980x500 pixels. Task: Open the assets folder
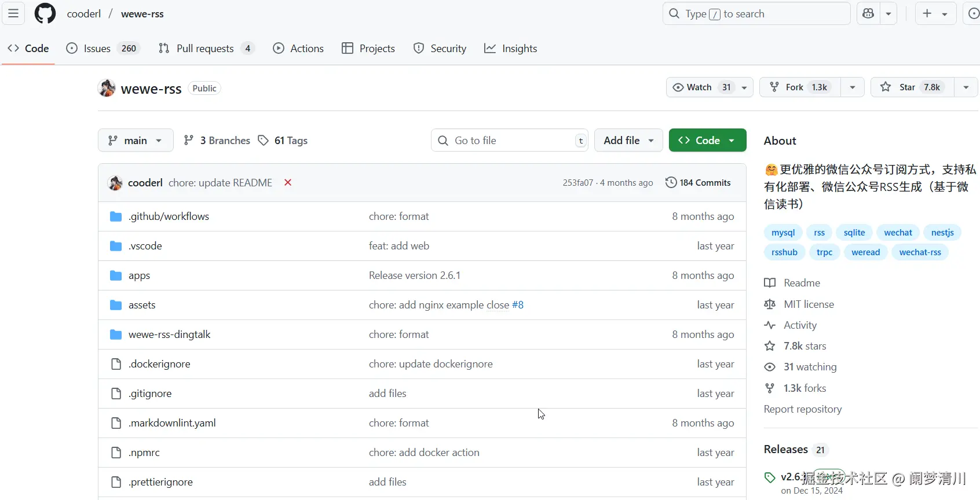click(x=142, y=305)
